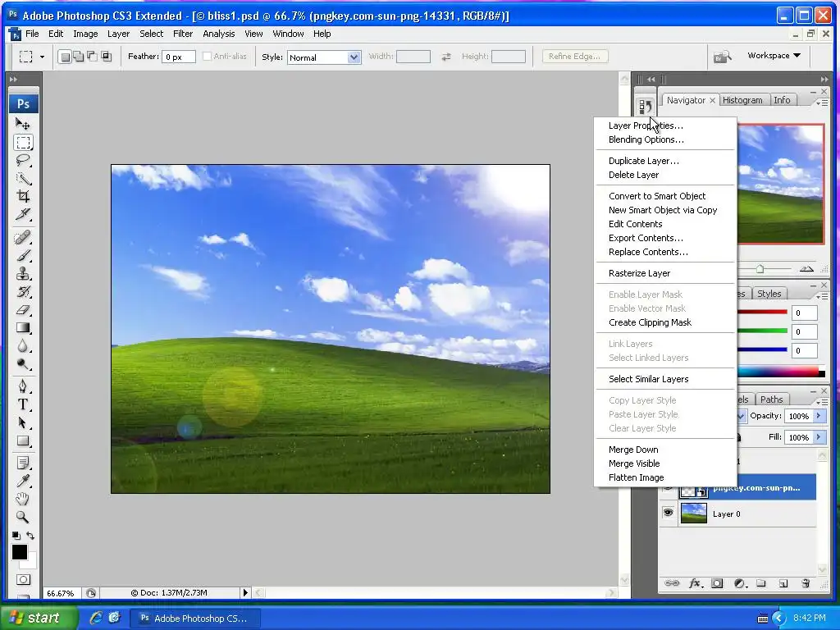The width and height of the screenshot is (840, 630).
Task: Select the History Brush tool
Action: click(23, 292)
